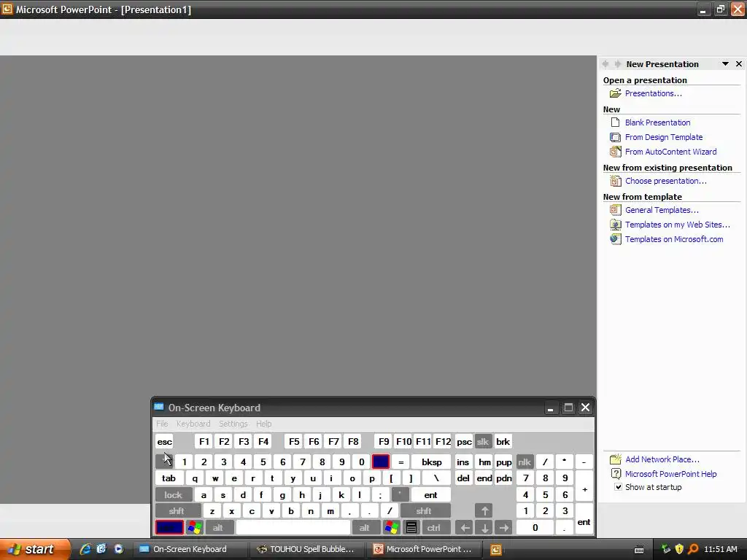Open the New Presentation task pane dropdown
This screenshot has width=747, height=560.
coord(725,64)
